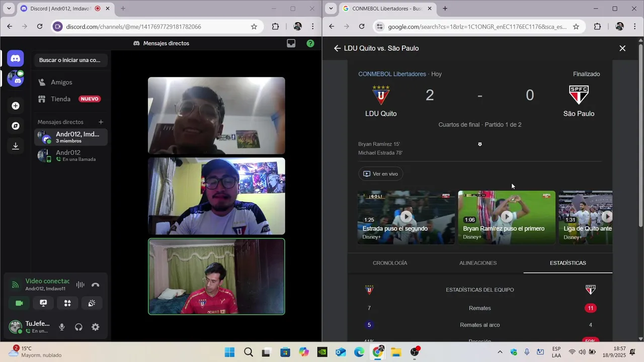Open Windows taskbar Search
Screen dimensions: 644x362
248,352
